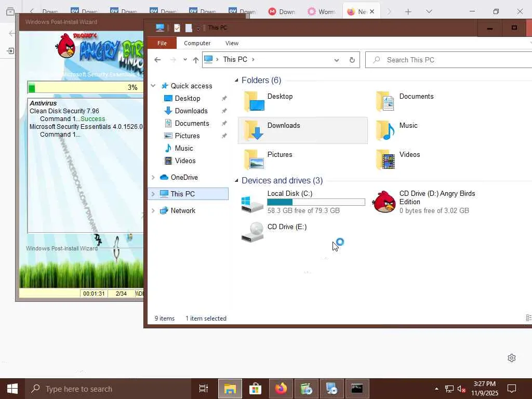Select the Music folder icon

point(386,130)
